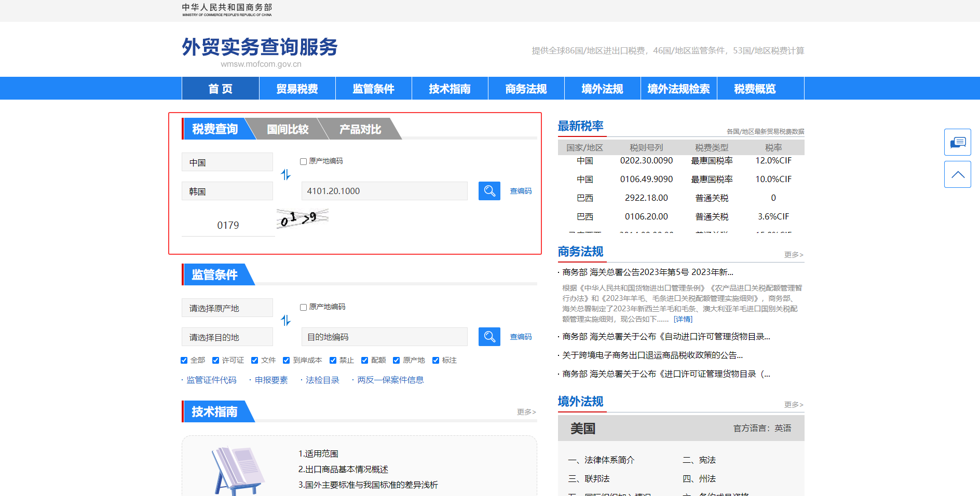
Task: Toggle the 禁止 checkbox
Action: tap(333, 361)
